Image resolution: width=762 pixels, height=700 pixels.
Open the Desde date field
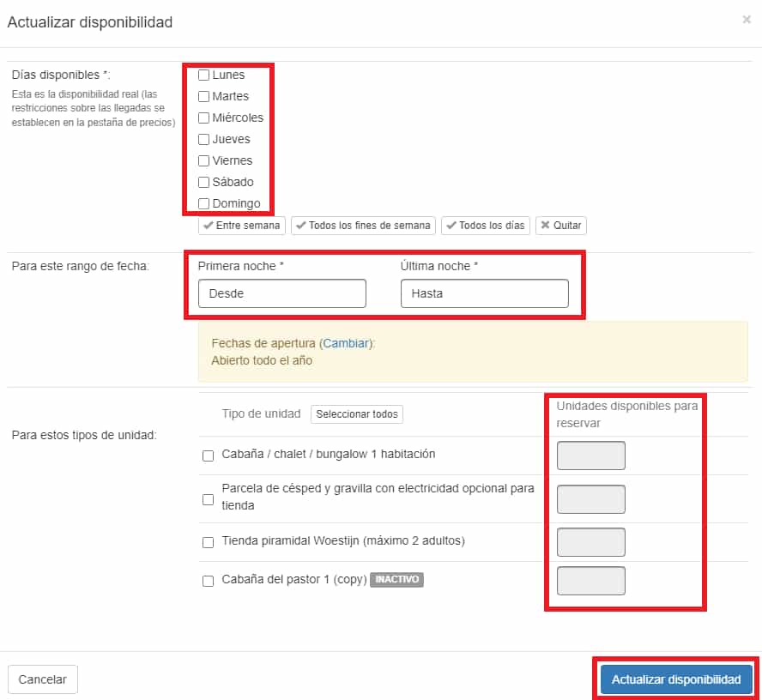click(281, 293)
